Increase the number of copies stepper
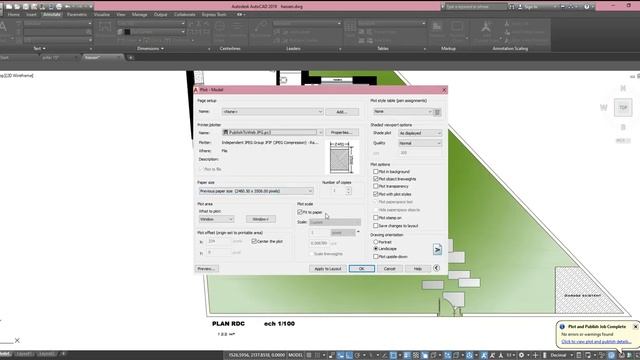 pyautogui.click(x=348, y=189)
